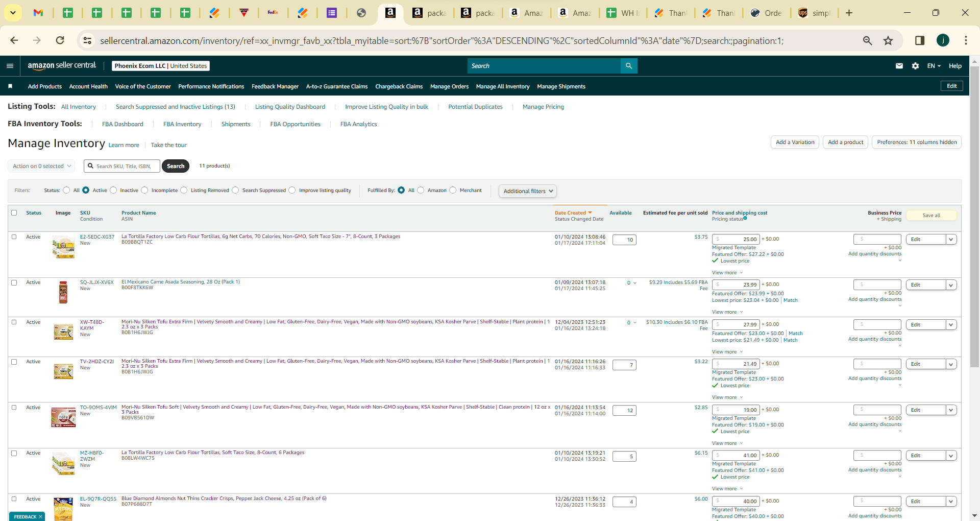Switch to the UPS simpl tab
980x521 pixels.
815,13
